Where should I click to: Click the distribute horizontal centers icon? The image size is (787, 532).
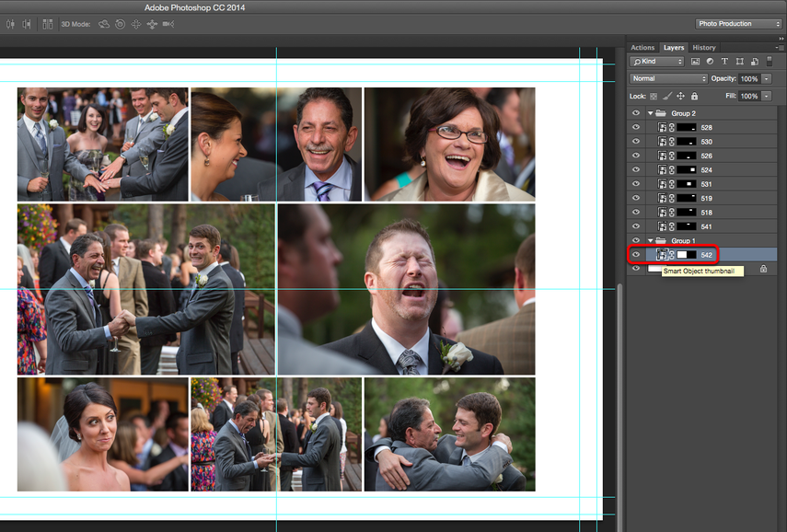(10, 24)
